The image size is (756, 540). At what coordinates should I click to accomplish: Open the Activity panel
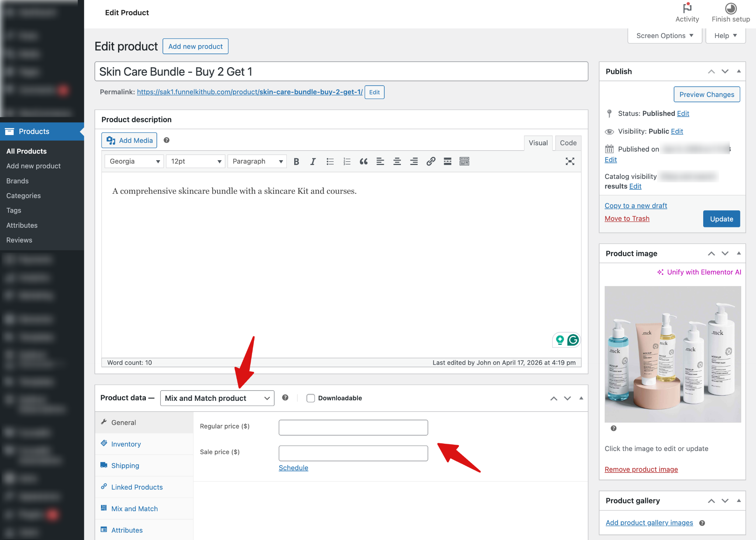pos(687,11)
